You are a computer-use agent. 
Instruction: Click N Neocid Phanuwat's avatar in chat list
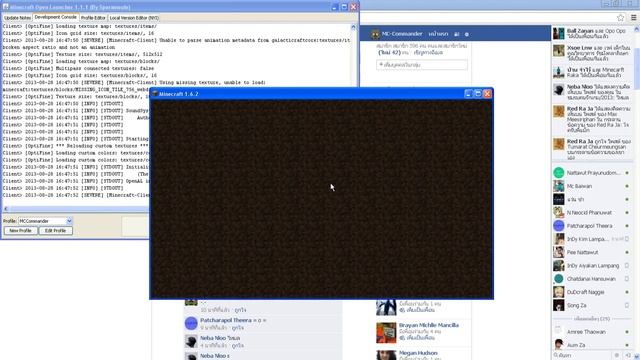click(x=558, y=213)
